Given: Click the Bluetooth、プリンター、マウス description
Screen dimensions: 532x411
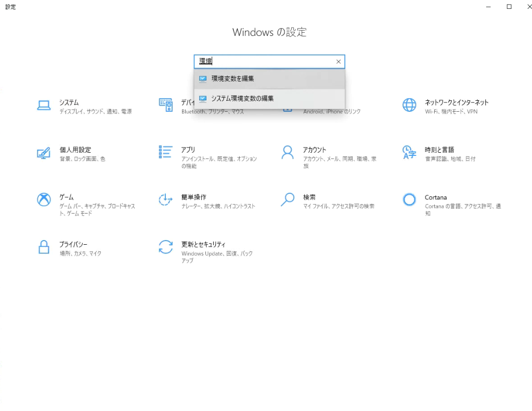Looking at the screenshot, I should click(x=212, y=112).
